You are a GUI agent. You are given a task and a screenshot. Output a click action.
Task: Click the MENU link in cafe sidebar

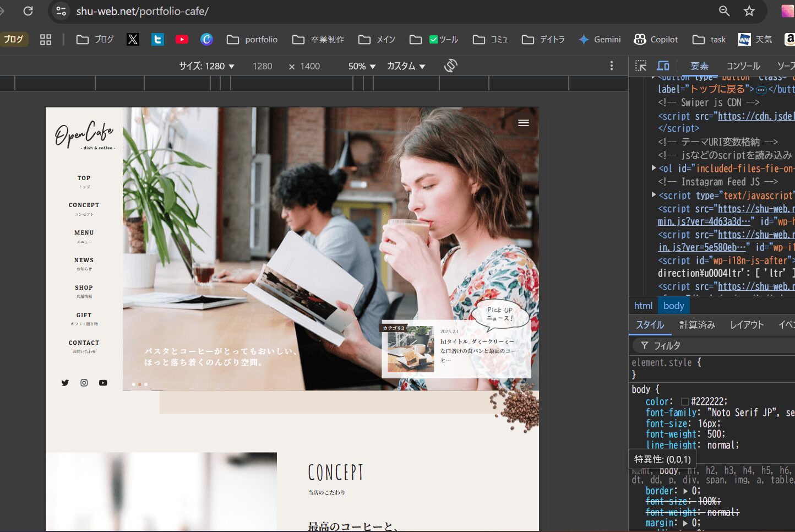tap(84, 236)
